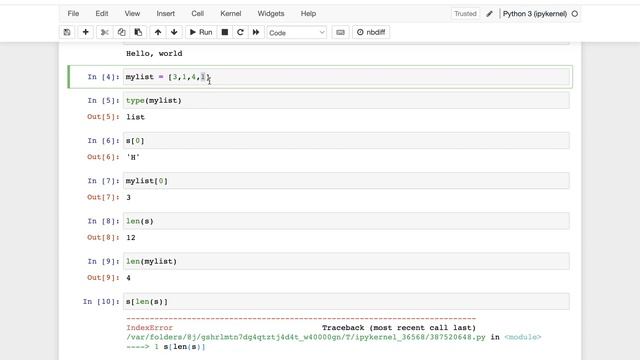Restart the kernel with circular arrow icon
This screenshot has height=360, width=640.
point(240,32)
